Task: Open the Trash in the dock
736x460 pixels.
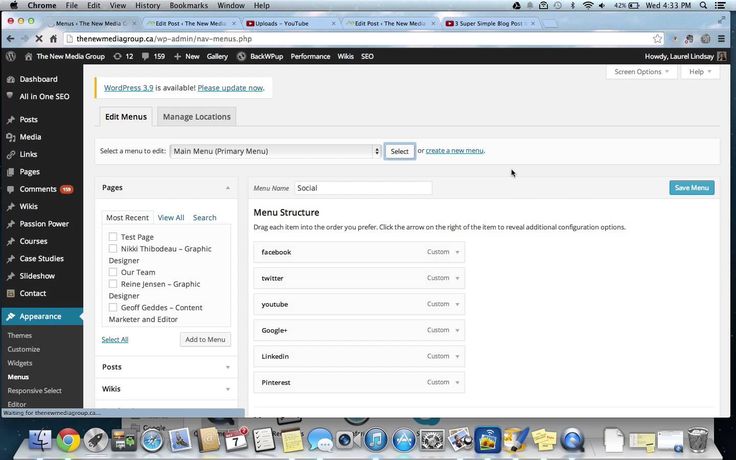Action: (698, 439)
